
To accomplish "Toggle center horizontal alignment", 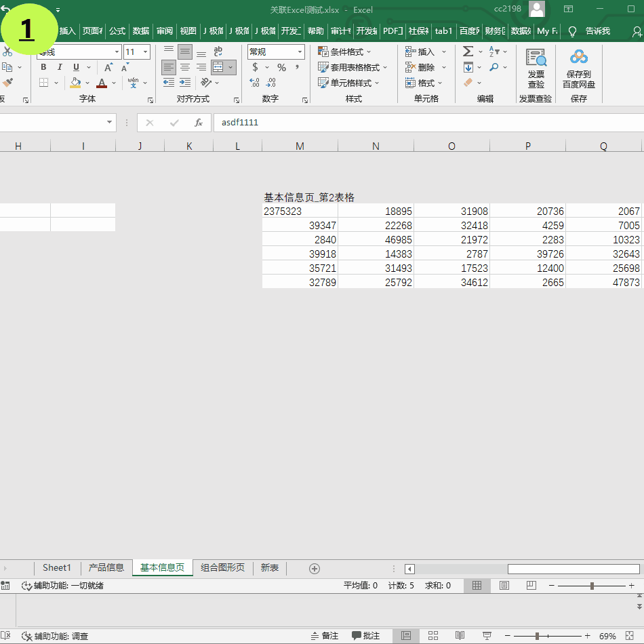I will [x=185, y=67].
